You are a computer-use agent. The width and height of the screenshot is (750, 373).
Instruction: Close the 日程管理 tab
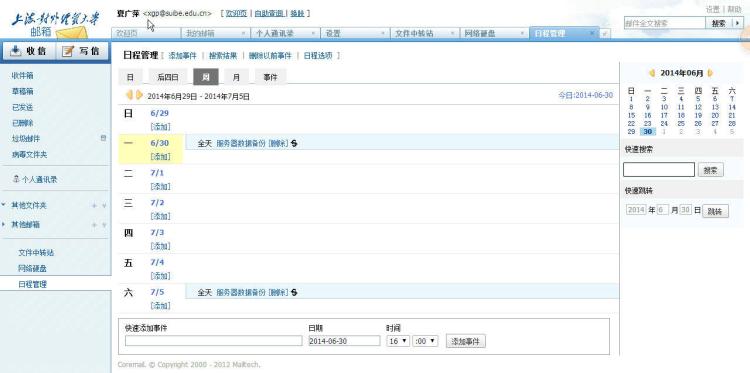click(x=592, y=33)
